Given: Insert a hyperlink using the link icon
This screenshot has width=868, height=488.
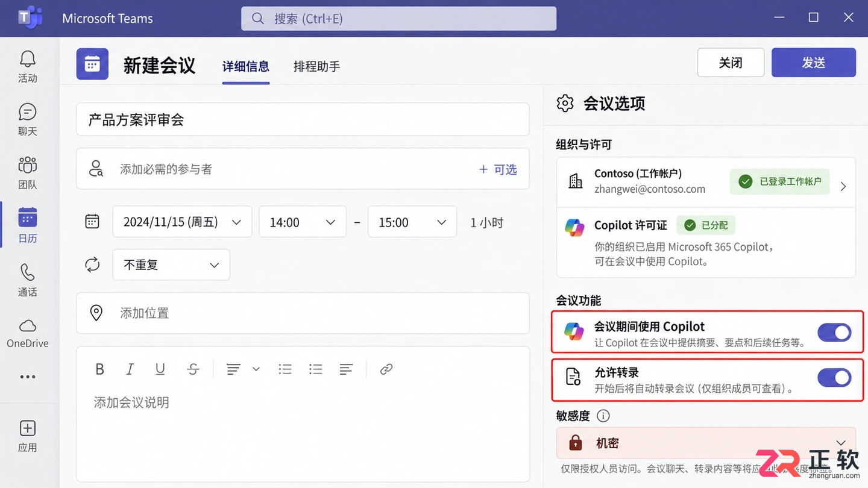Looking at the screenshot, I should pos(386,369).
